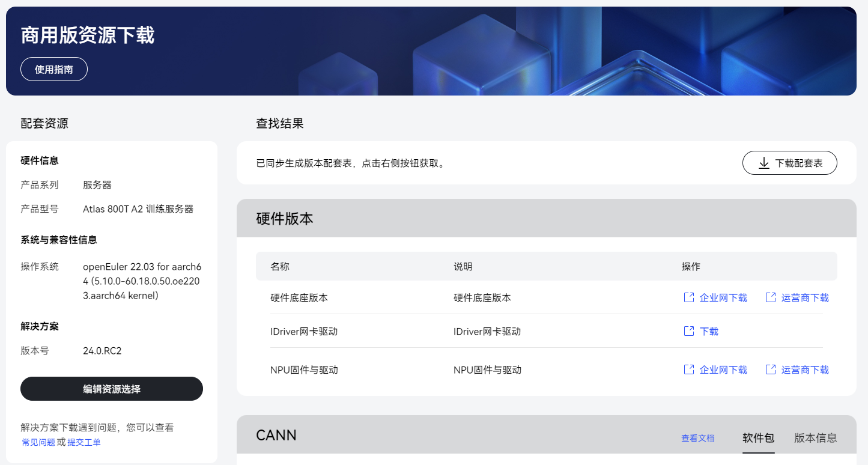Open 查看文档 link in CANN section
Screen dimensions: 868x465
pyautogui.click(x=698, y=438)
